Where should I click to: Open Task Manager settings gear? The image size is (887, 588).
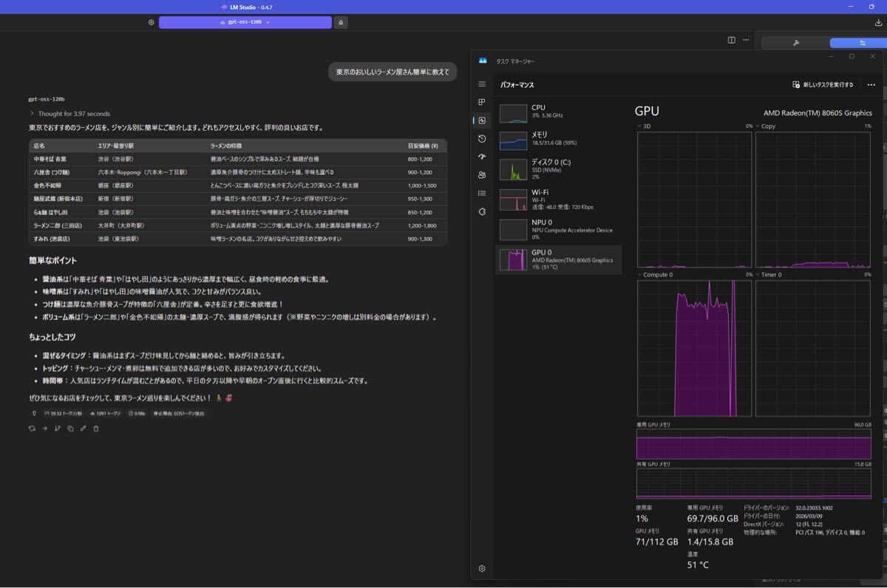click(x=482, y=569)
